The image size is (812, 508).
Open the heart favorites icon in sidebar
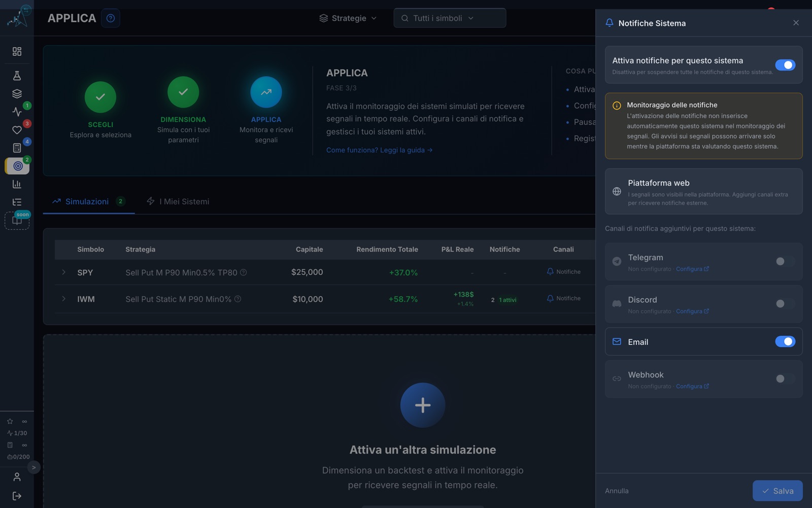[x=17, y=130]
